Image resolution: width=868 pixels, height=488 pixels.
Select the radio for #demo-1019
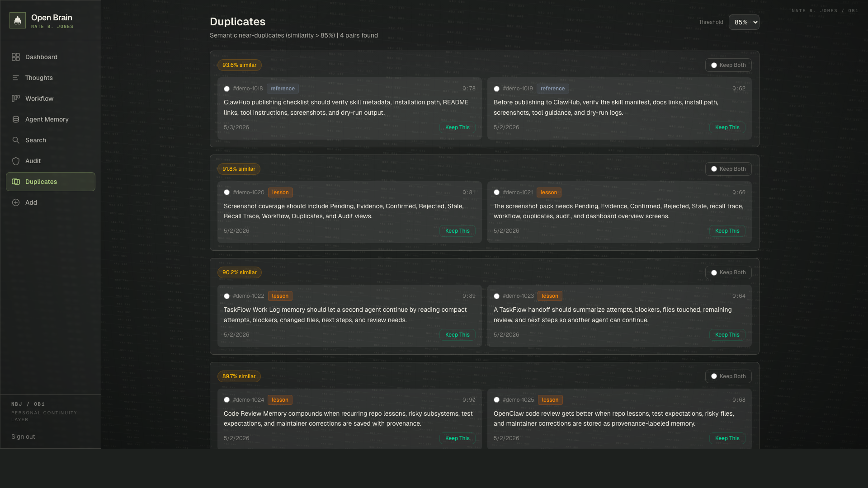pyautogui.click(x=496, y=89)
